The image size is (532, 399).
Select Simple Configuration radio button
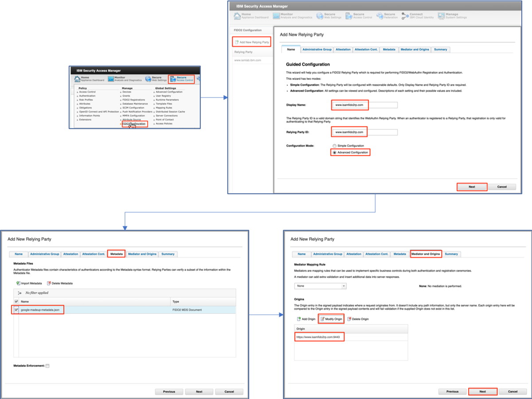click(334, 145)
